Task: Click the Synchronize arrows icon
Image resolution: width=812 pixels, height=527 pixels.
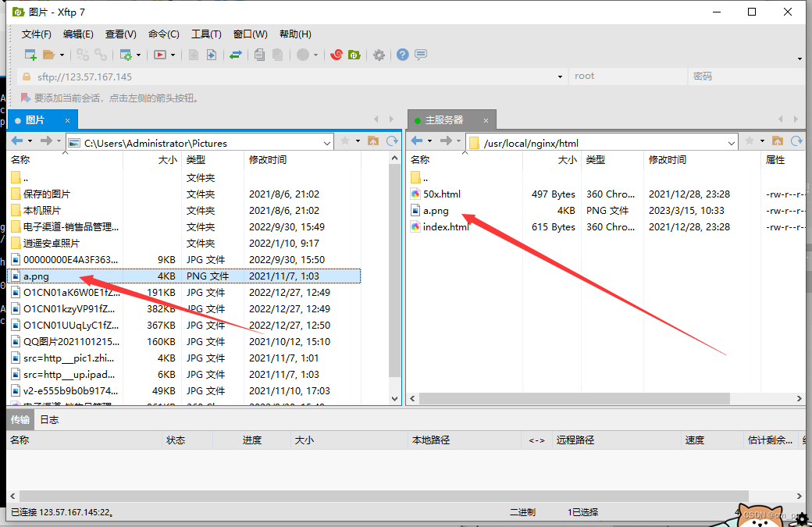Action: point(236,55)
